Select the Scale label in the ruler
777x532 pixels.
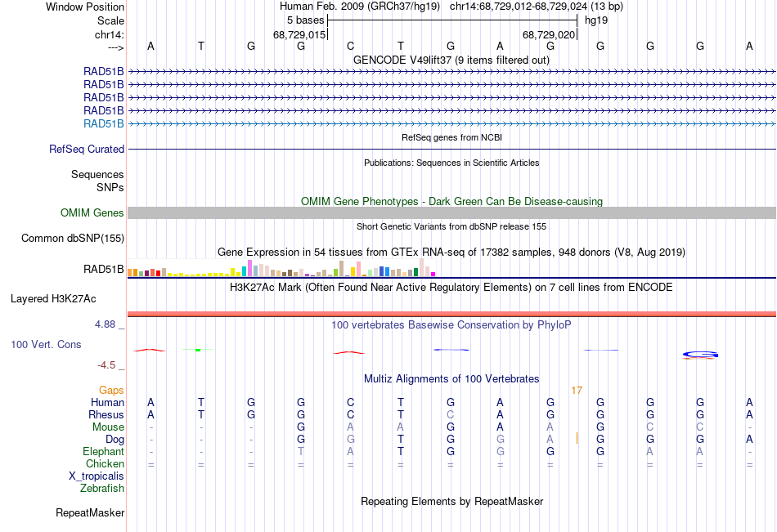point(110,20)
